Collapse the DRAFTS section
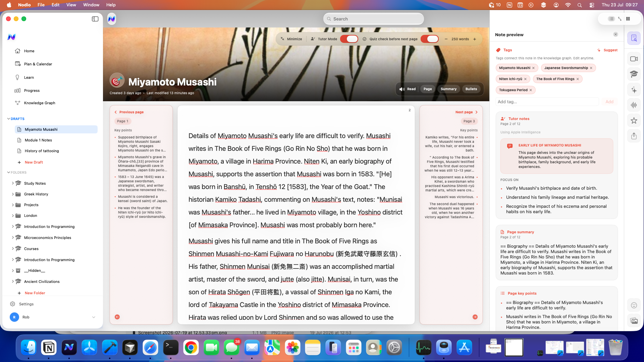This screenshot has height=362, width=644. click(9, 119)
